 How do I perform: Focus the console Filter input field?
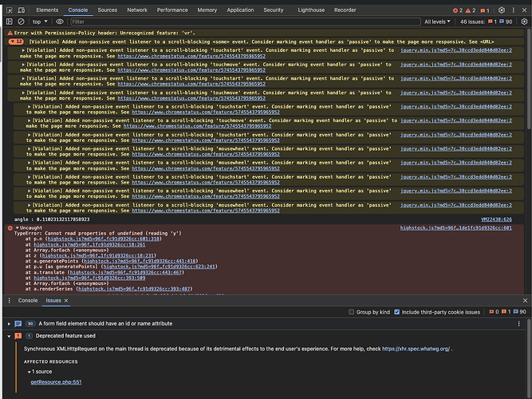[246, 22]
